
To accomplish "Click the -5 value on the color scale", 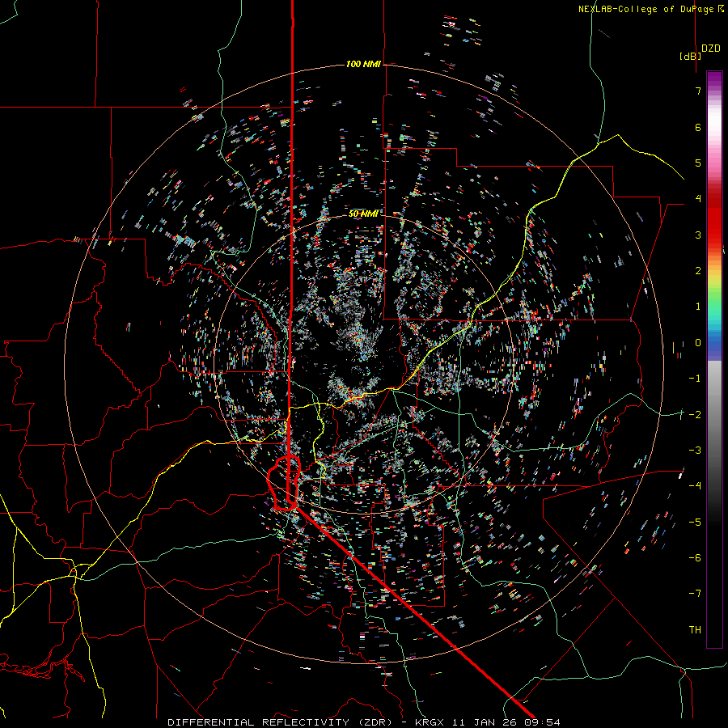I will [x=695, y=523].
